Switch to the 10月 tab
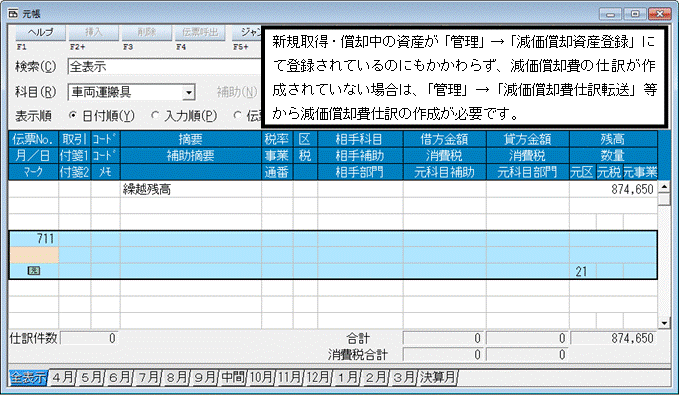The height and width of the screenshot is (396, 679). click(x=261, y=377)
